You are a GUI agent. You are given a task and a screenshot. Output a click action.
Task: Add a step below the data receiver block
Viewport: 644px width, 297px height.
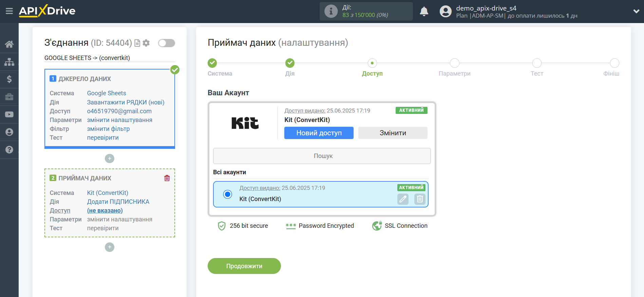pos(110,247)
